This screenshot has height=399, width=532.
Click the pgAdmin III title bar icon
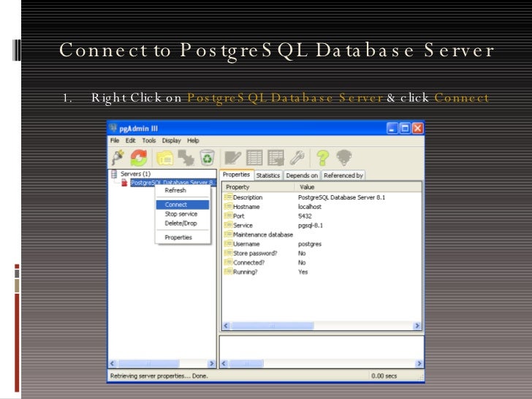(x=113, y=129)
